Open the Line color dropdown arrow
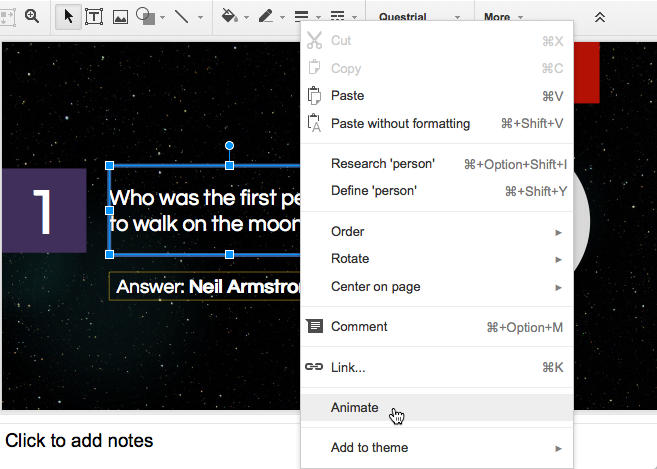 (x=282, y=18)
